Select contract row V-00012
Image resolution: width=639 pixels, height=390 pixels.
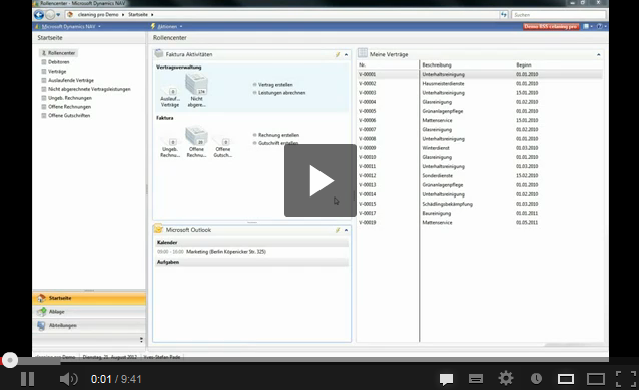[480, 176]
